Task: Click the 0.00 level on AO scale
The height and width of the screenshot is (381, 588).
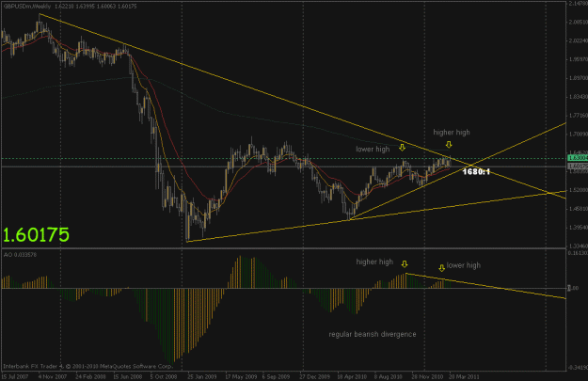Action: pos(573,288)
